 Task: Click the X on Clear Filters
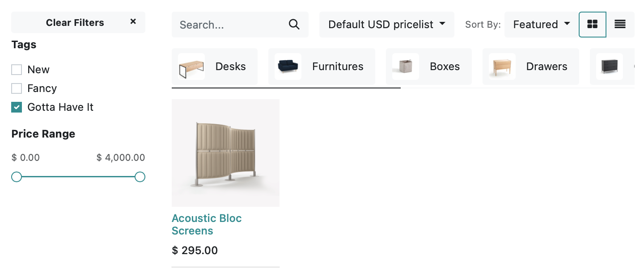tap(133, 21)
